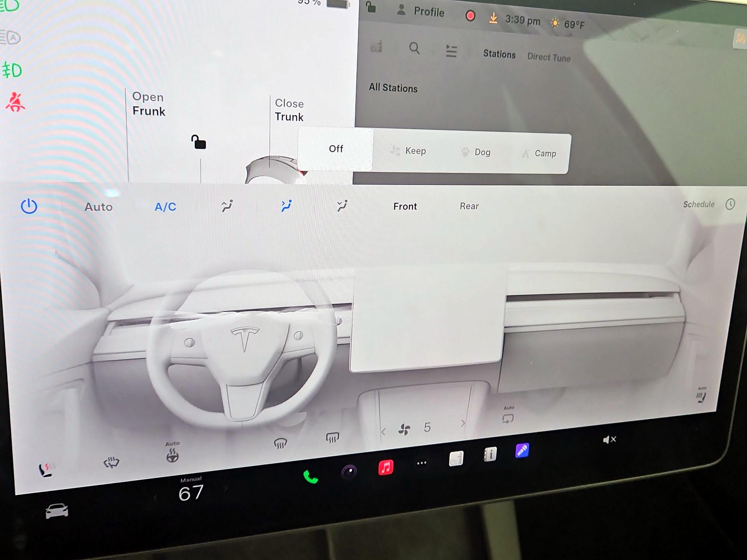Viewport: 747px width, 560px height.
Task: Toggle the A/C setting
Action: tap(165, 206)
